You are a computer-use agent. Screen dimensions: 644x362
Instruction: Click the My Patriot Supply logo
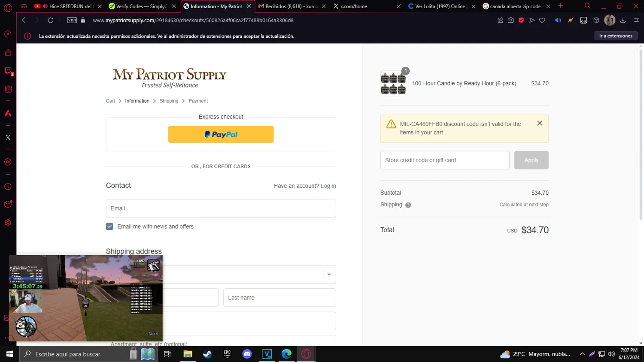pos(170,78)
